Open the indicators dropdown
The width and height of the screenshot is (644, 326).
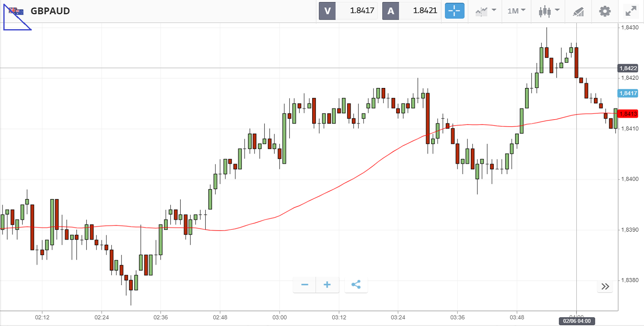(486, 11)
